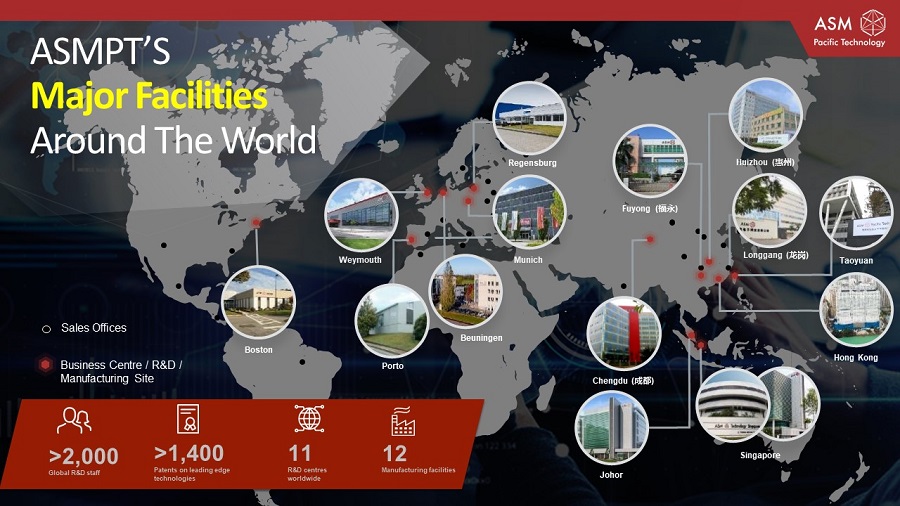The image size is (900, 506).
Task: Click the "ASMPT'S" title text
Action: coord(100,51)
